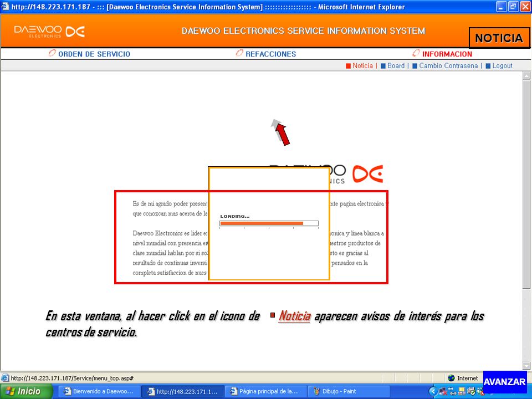The height and width of the screenshot is (399, 532).
Task: Click the LOADING... text label
Action: click(x=235, y=216)
